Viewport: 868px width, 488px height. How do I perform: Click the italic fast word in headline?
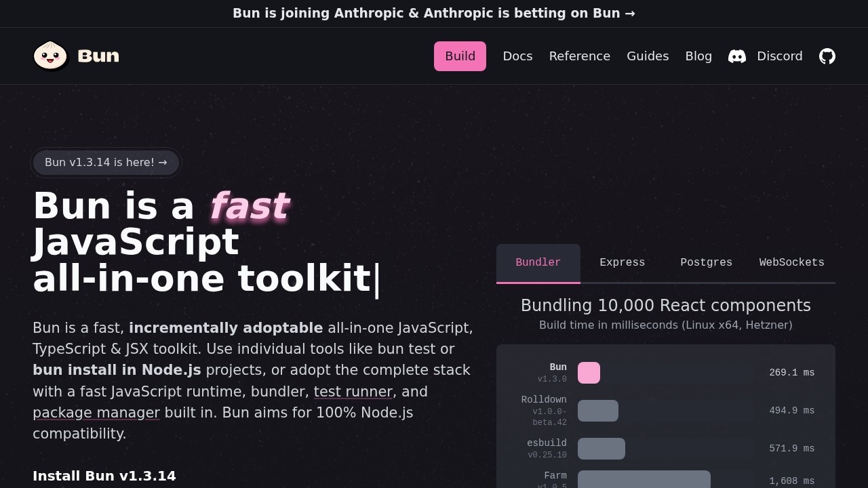pyautogui.click(x=249, y=206)
